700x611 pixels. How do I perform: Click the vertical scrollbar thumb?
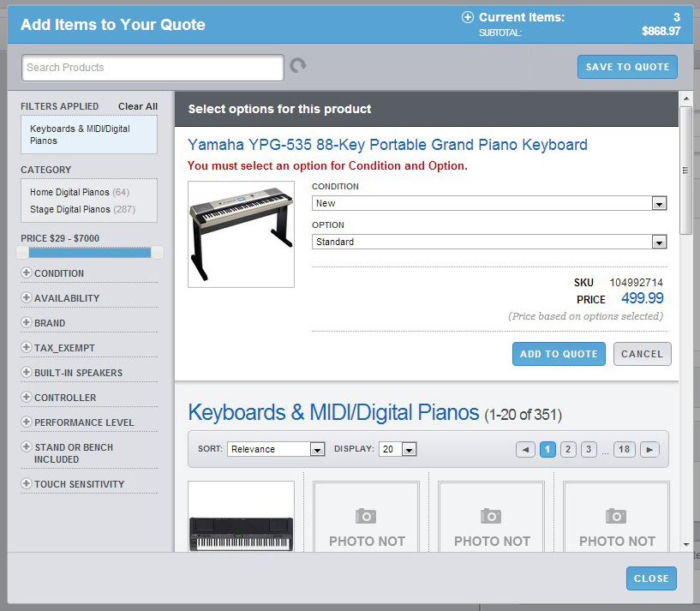(x=685, y=171)
